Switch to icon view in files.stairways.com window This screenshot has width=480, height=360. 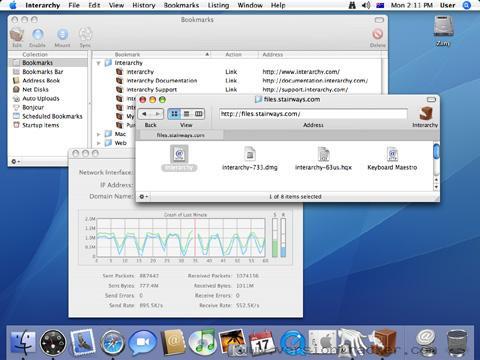174,114
